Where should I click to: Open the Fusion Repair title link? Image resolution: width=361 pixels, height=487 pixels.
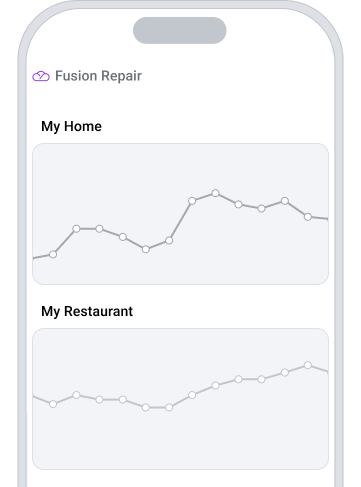coord(98,76)
